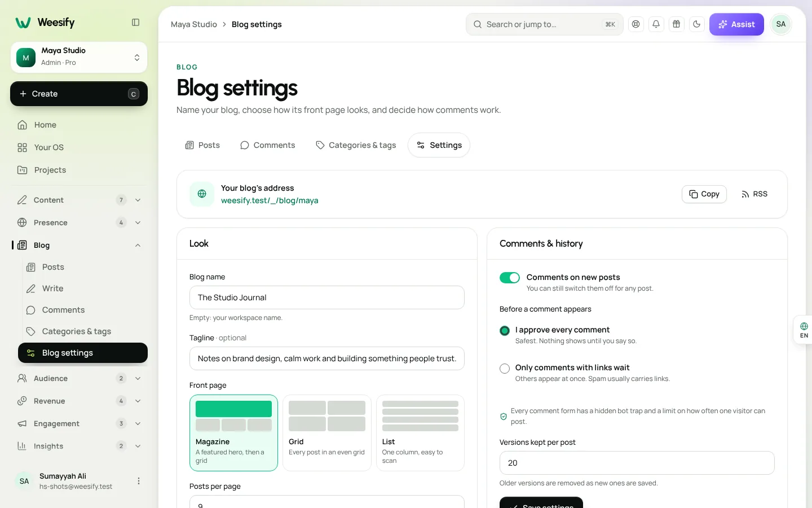Collapse the Blog section
Image resolution: width=812 pixels, height=508 pixels.
[x=79, y=245]
